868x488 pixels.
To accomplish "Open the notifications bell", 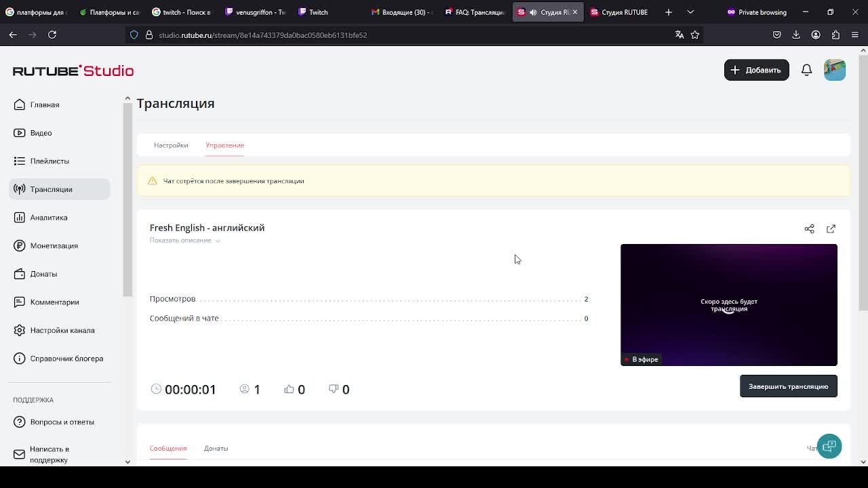I will pos(806,70).
